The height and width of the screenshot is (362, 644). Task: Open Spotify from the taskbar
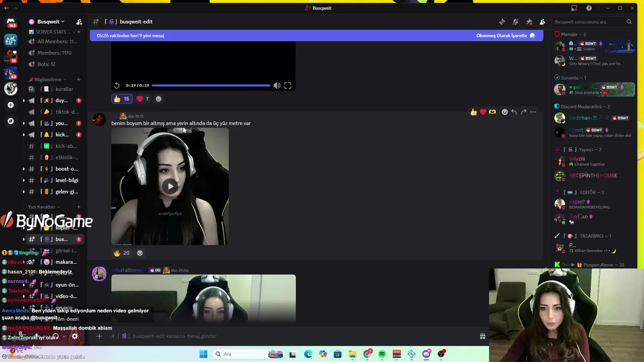click(382, 354)
